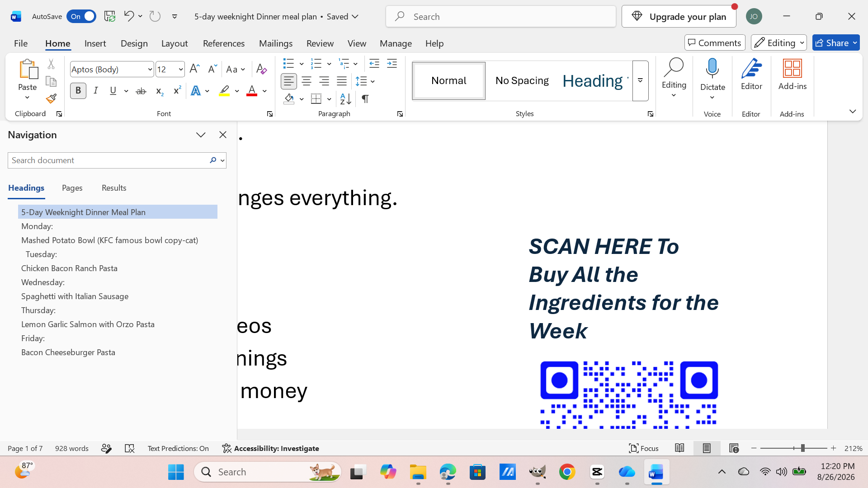Open the font size dropdown
Image resolution: width=868 pixels, height=488 pixels.
[x=180, y=69]
